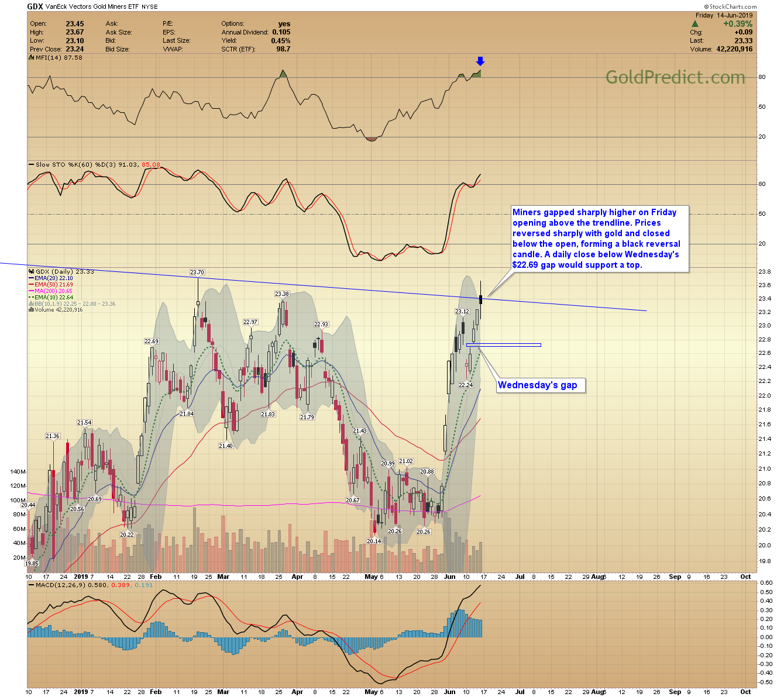Click the Prev Close value 23.24

[75, 49]
